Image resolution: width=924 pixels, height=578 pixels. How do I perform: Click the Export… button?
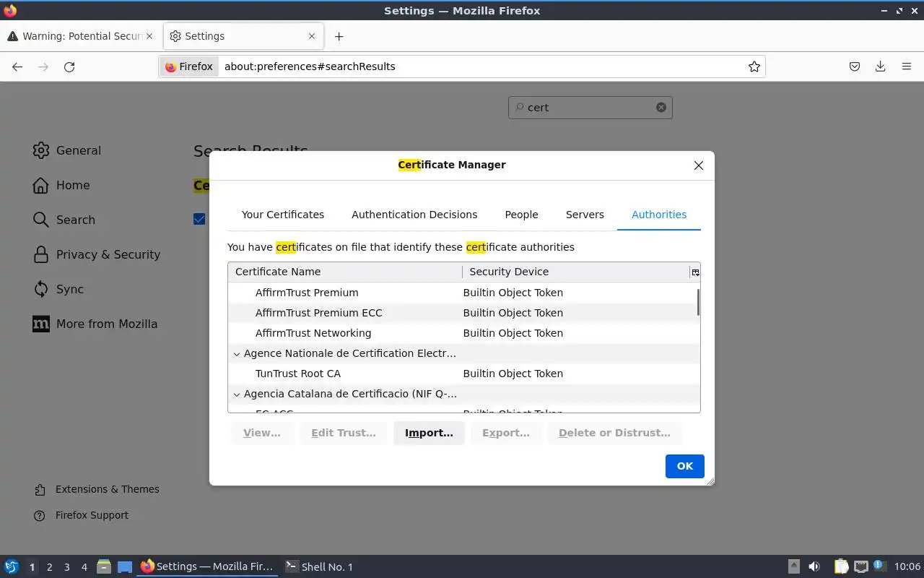click(505, 433)
